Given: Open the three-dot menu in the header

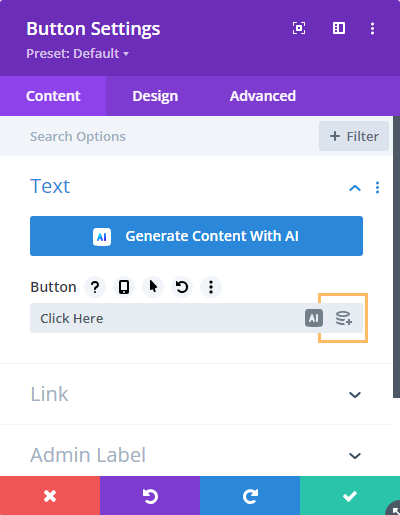Looking at the screenshot, I should point(372,28).
